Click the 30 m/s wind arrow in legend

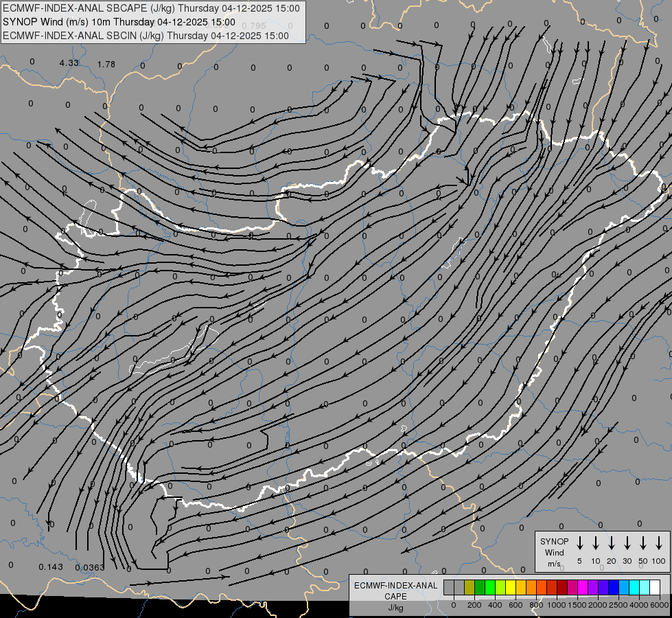tap(627, 542)
